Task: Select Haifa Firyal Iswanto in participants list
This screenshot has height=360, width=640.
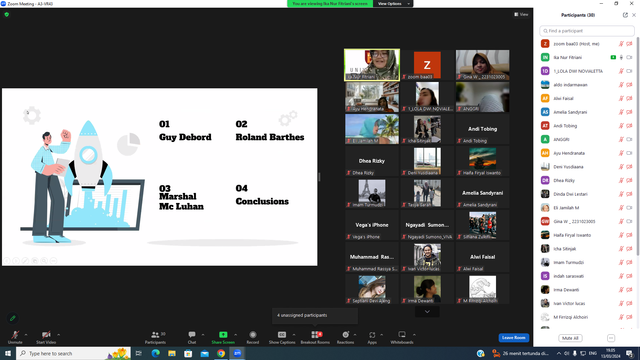Action: point(587,235)
